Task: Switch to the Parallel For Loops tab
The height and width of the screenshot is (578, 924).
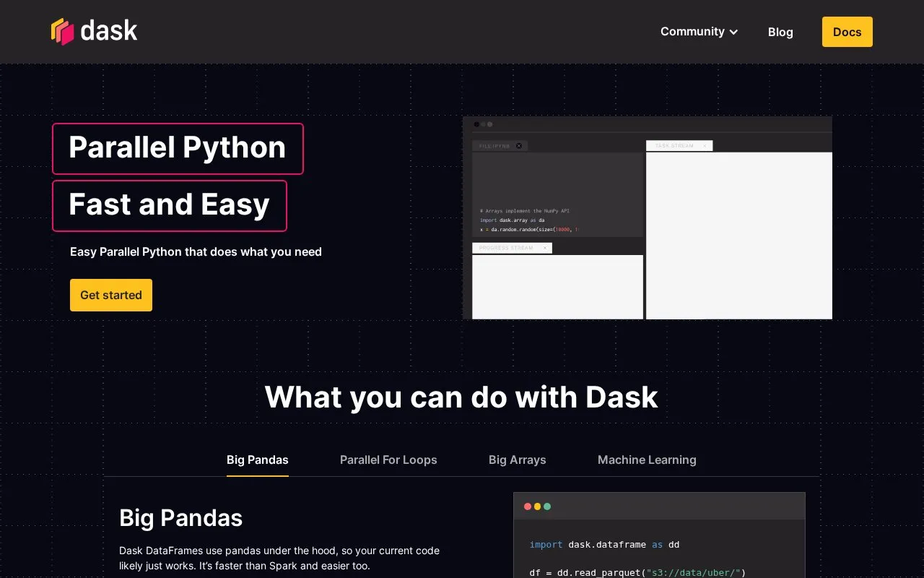Action: tap(388, 460)
